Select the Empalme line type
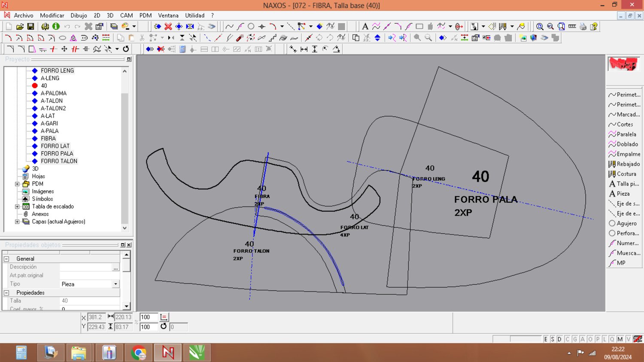The width and height of the screenshot is (644, 362). click(624, 154)
